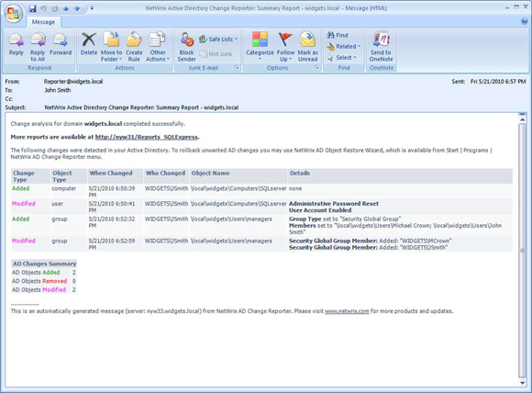Viewport: 532px width, 393px height.
Task: Open the Other Actions menu
Action: (x=158, y=47)
